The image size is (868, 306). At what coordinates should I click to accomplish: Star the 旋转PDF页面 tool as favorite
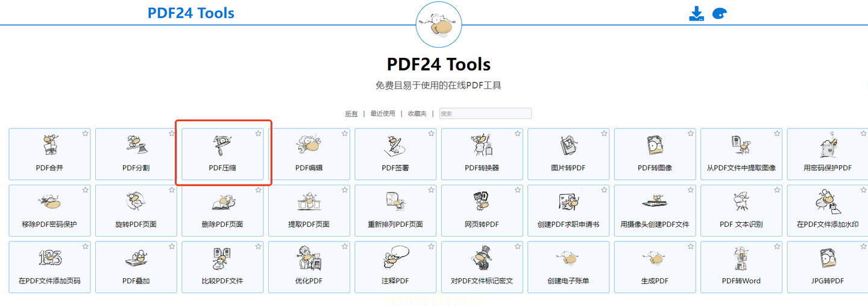click(172, 190)
